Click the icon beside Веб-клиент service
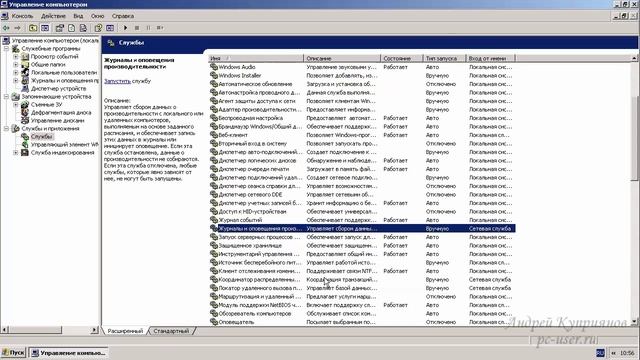 coord(213,135)
